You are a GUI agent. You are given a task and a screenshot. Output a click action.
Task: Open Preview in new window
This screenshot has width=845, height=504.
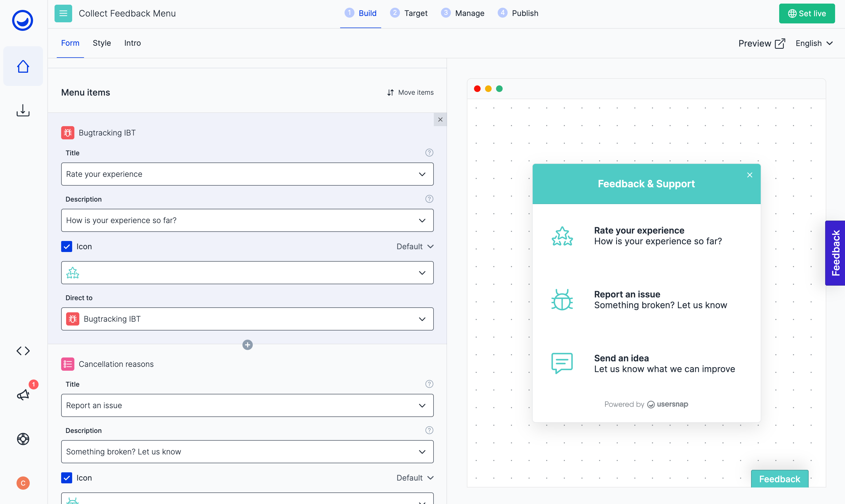tap(761, 43)
